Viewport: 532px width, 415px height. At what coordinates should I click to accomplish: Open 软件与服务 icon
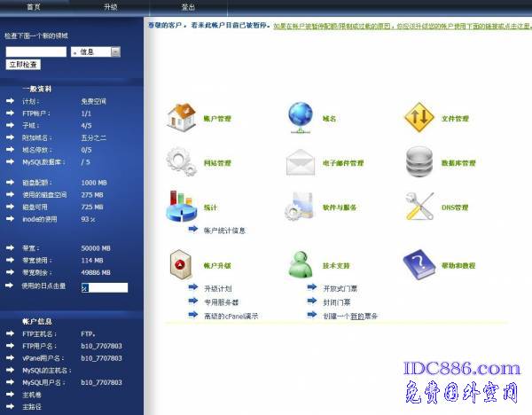point(301,207)
